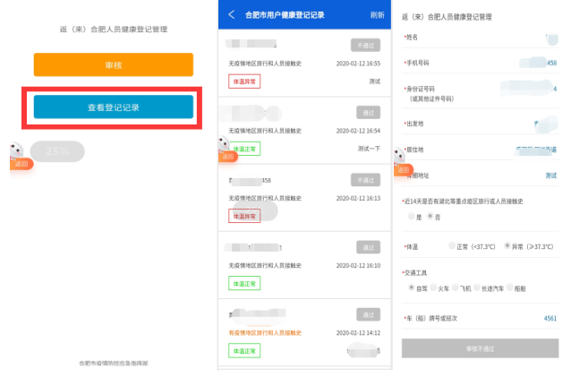This screenshot has width=588, height=377.
Task: Tap the 合肥市用户健康登记记录 header title
Action: [x=283, y=15]
